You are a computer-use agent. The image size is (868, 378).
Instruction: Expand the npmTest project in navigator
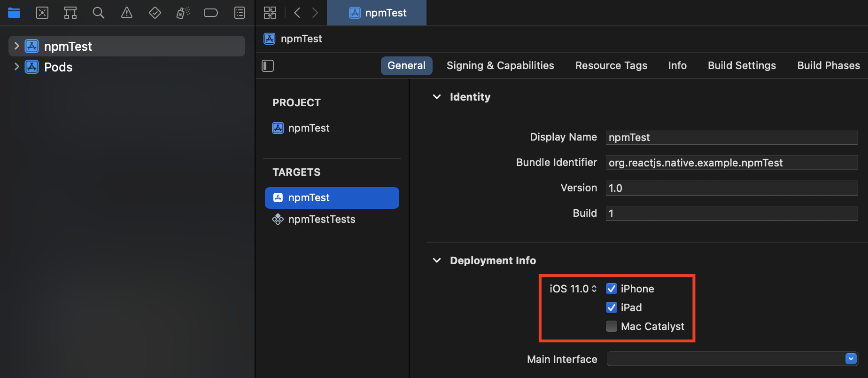coord(16,46)
